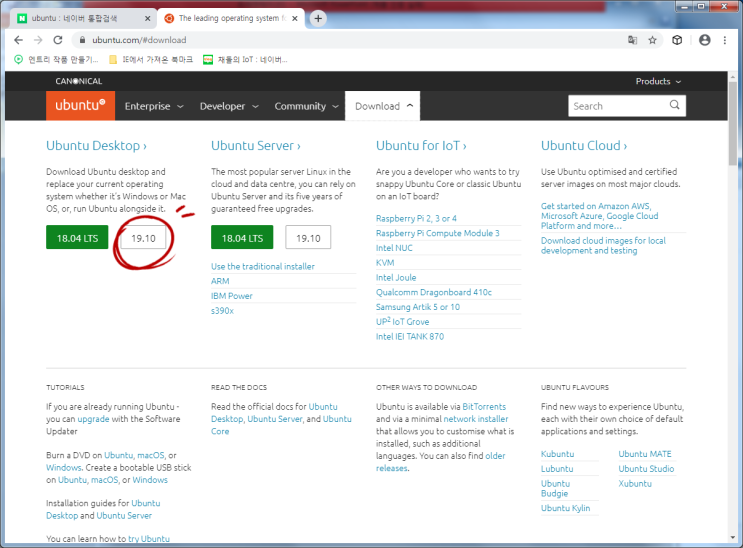This screenshot has height=548, width=743.
Task: Open the first bookmark in bookmarks bar
Action: (x=56, y=59)
